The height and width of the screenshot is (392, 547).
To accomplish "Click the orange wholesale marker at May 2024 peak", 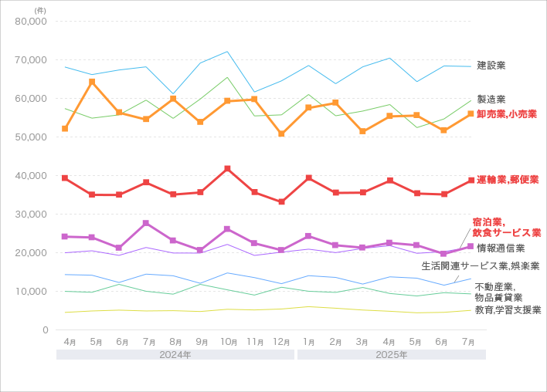I will click(x=92, y=81).
